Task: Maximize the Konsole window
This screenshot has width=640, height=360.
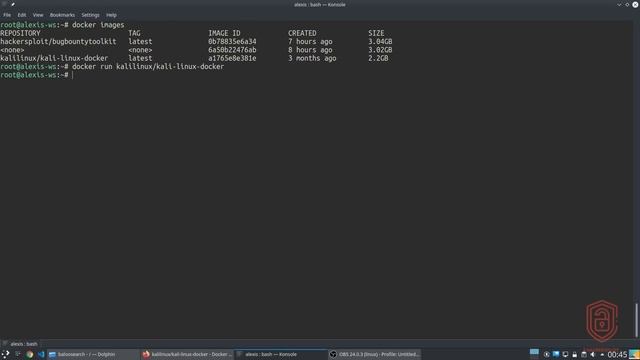Action: tap(627, 4)
